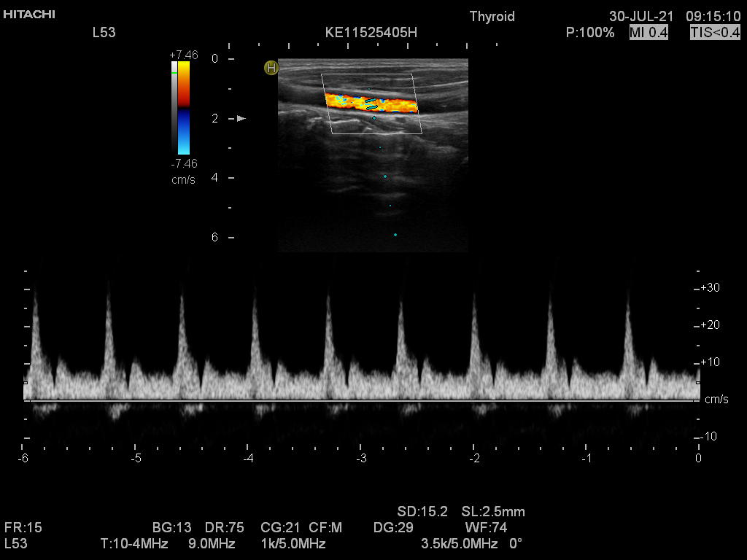Click the spectral Doppler baseline
The image size is (747, 560).
tap(361, 400)
